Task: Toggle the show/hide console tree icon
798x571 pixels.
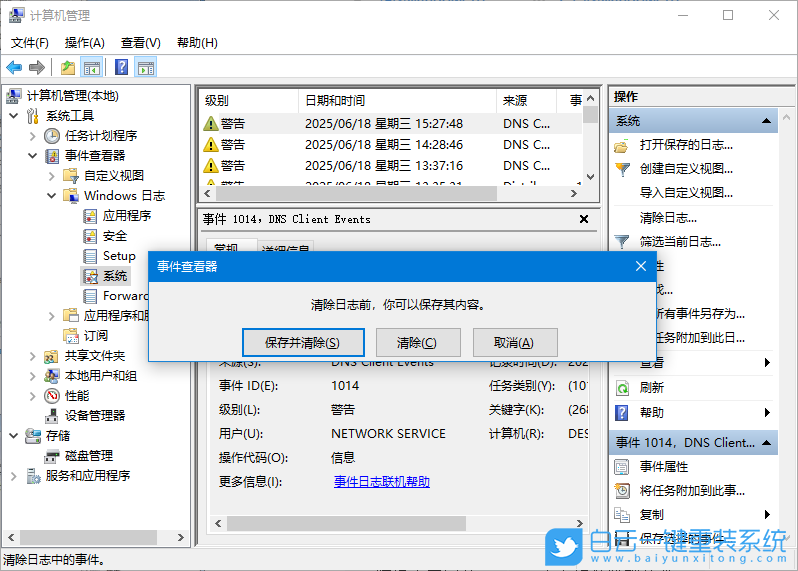Action: click(92, 67)
